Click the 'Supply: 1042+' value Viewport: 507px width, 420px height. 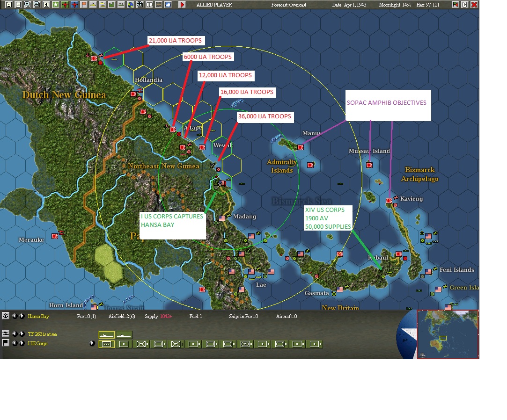(x=158, y=316)
